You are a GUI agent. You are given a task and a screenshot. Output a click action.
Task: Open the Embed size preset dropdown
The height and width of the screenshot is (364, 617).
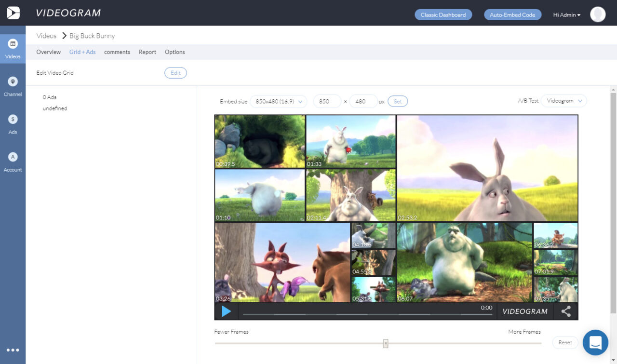point(279,101)
